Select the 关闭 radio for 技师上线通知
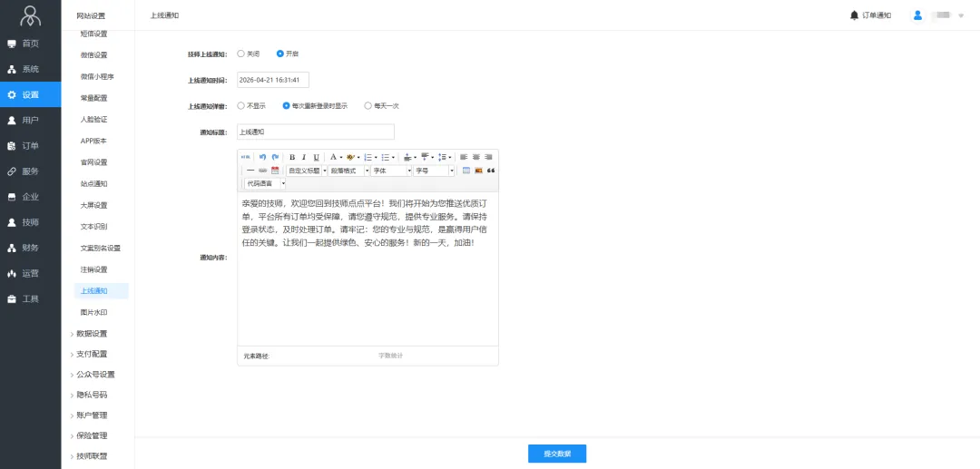The image size is (980, 469). tap(240, 54)
